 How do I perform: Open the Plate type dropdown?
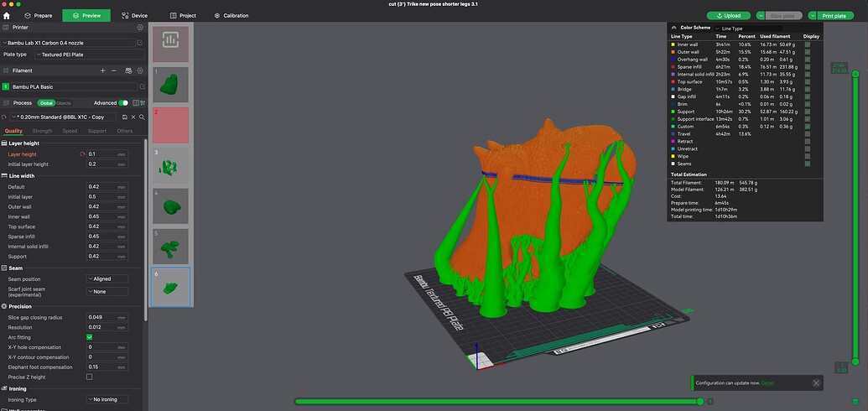tap(89, 55)
